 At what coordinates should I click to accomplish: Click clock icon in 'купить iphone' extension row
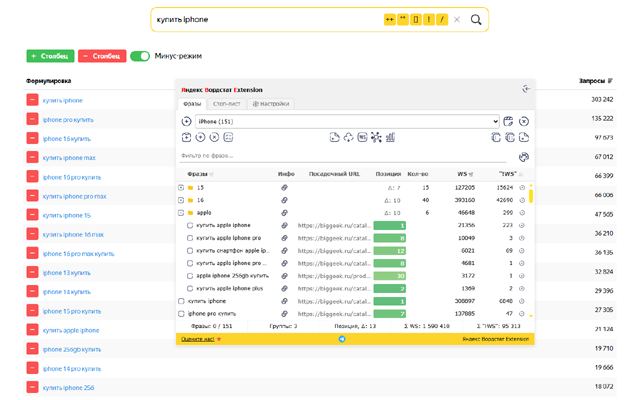522,301
